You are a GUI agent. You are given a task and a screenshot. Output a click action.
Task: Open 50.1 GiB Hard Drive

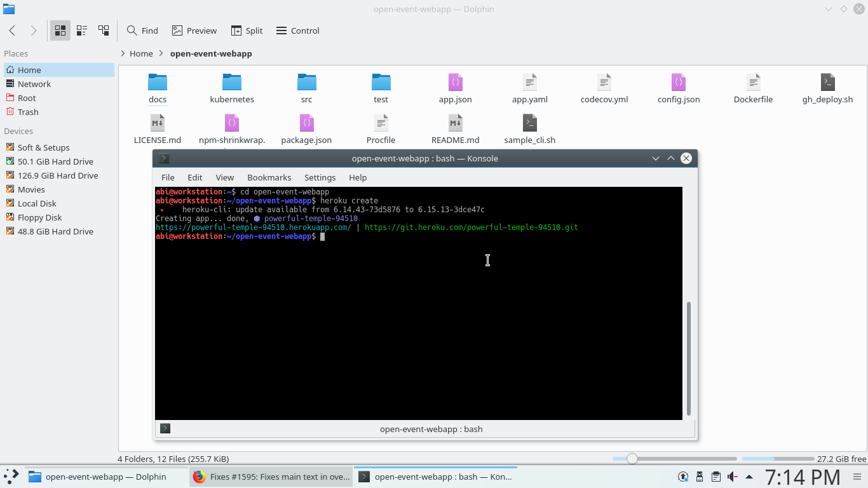pos(59,161)
